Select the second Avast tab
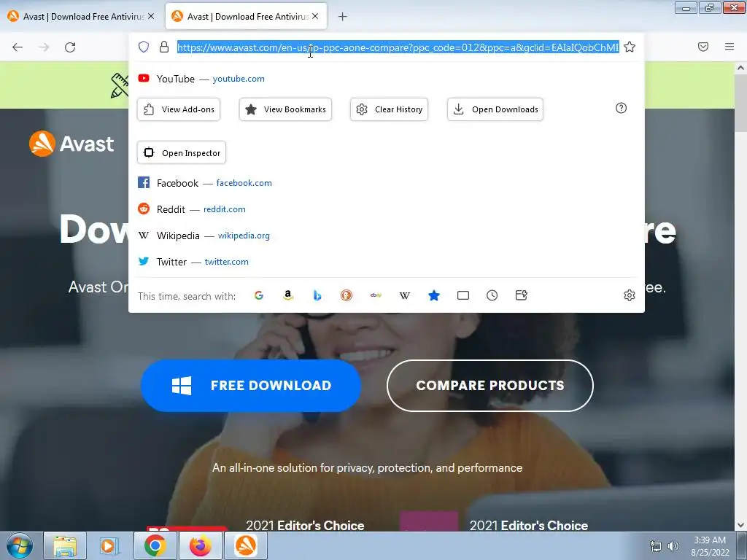The image size is (747, 560). tap(246, 17)
